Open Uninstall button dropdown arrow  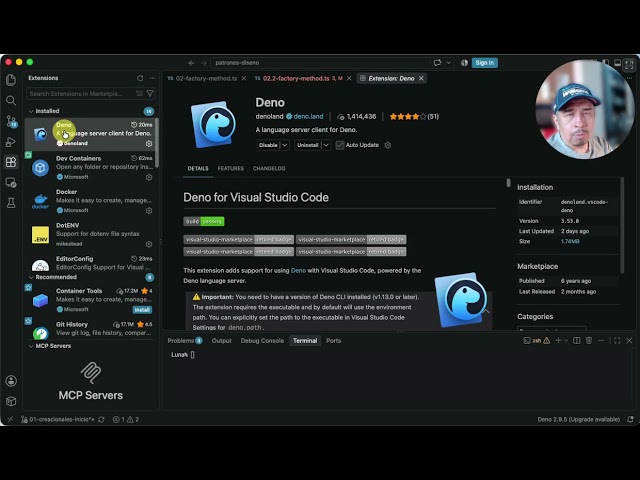tap(326, 145)
